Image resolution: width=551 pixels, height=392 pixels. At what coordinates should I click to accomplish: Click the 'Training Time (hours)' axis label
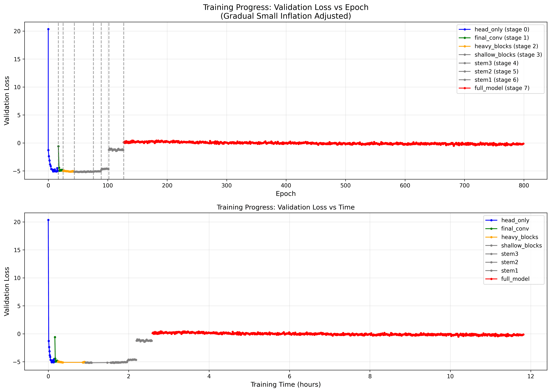point(286,384)
